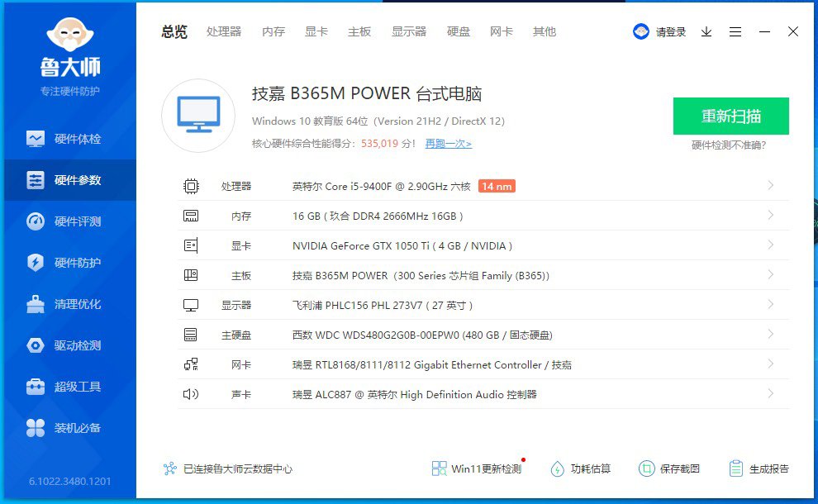
Task: Switch to the 网卡 tab
Action: 502,32
